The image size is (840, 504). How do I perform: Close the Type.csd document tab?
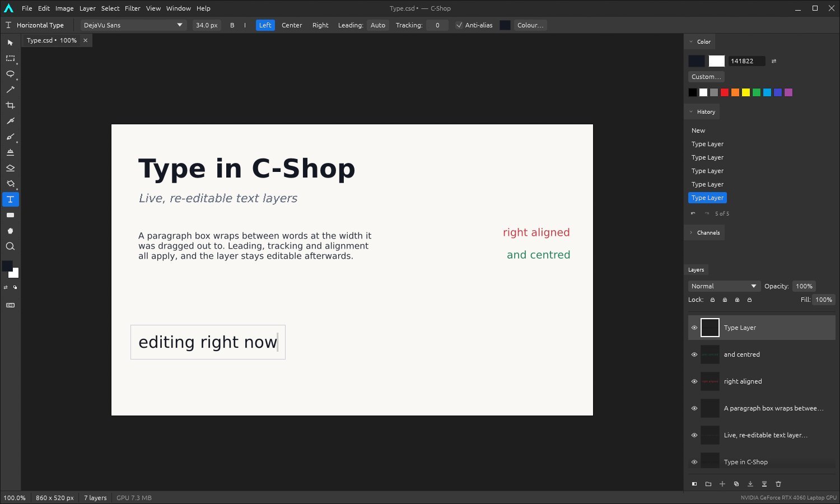[85, 40]
